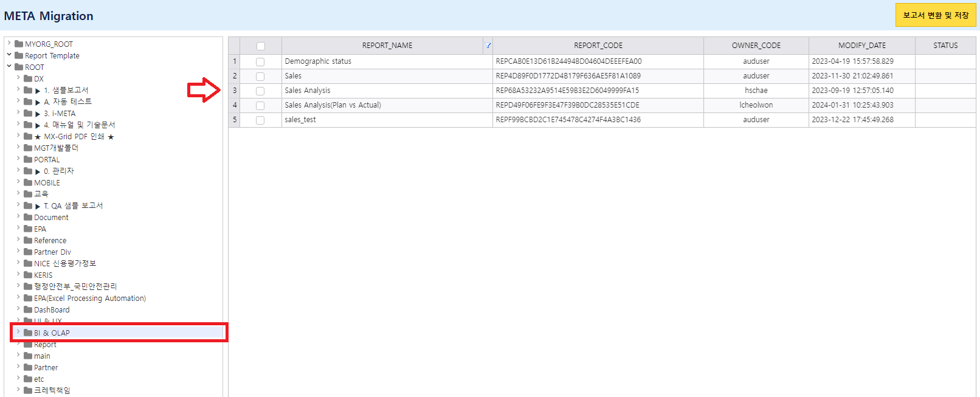Open the Partner Div tree folder

52,252
